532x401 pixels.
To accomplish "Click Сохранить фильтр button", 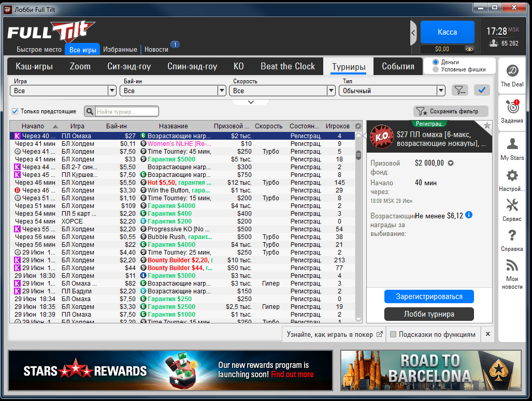I will (451, 111).
